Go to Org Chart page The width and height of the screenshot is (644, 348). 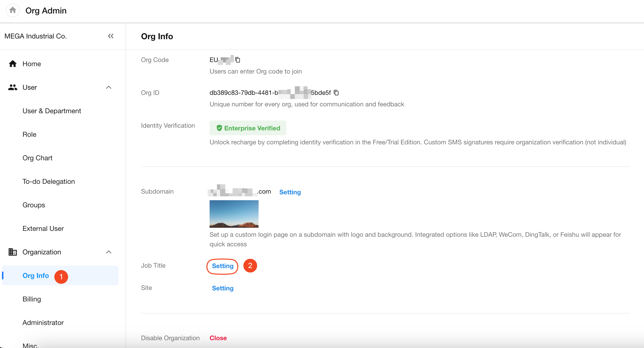[37, 158]
